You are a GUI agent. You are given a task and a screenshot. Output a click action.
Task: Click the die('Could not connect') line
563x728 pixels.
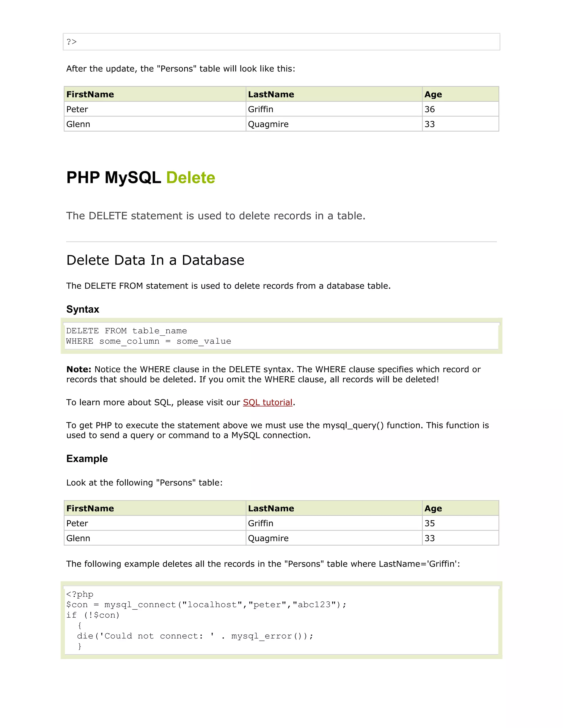[x=195, y=636]
